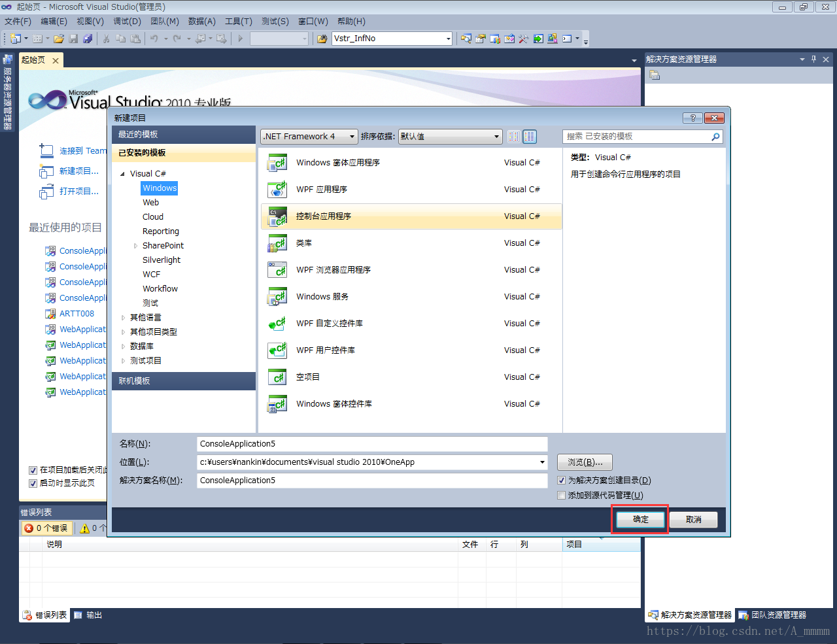
Task: Switch to medium icons view in dialog
Action: click(530, 136)
